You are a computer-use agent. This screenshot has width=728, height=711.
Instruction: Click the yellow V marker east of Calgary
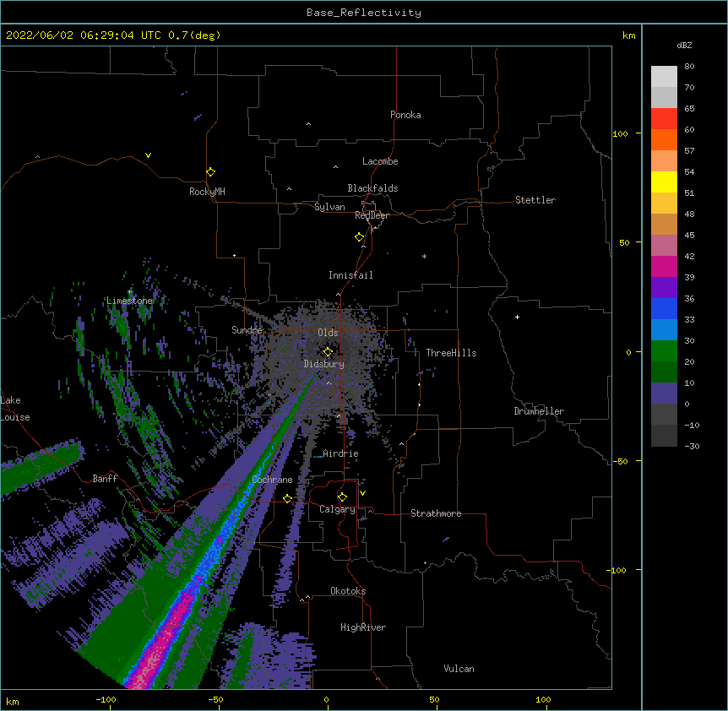(x=362, y=493)
